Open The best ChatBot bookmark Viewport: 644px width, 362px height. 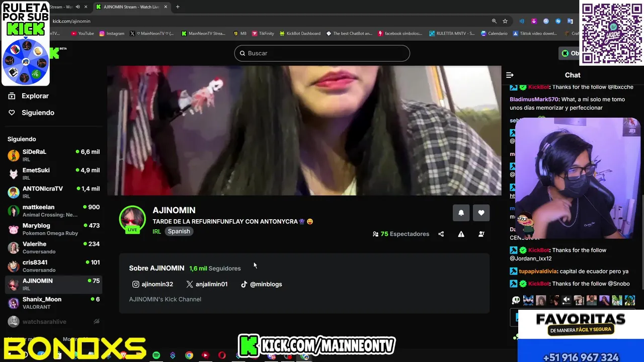point(349,34)
